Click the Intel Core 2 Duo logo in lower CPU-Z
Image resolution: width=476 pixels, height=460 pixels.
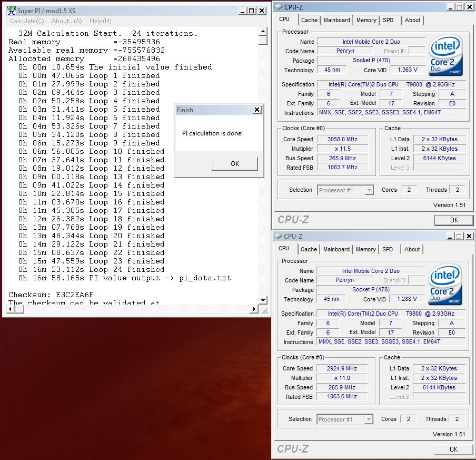pos(445,284)
